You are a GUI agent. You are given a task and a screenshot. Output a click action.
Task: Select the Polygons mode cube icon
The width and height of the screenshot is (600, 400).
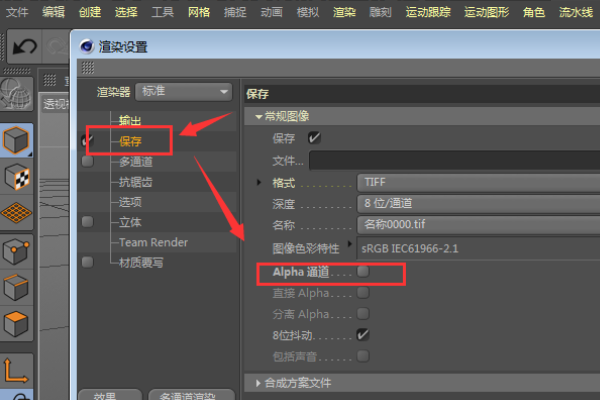[16, 324]
